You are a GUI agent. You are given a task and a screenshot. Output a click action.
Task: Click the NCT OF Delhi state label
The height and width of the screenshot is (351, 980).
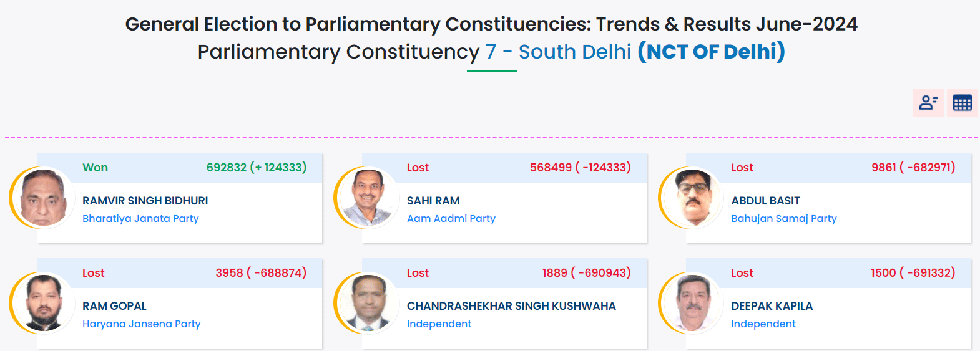point(711,52)
